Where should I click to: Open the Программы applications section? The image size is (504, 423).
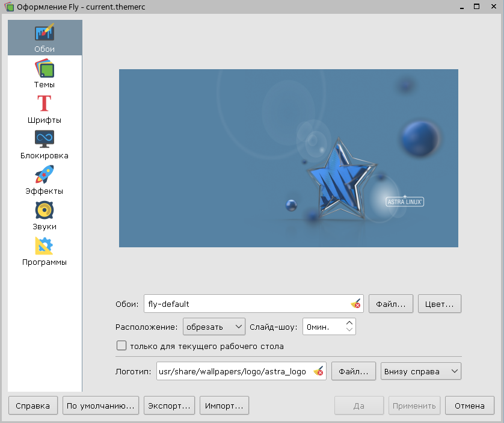click(45, 251)
